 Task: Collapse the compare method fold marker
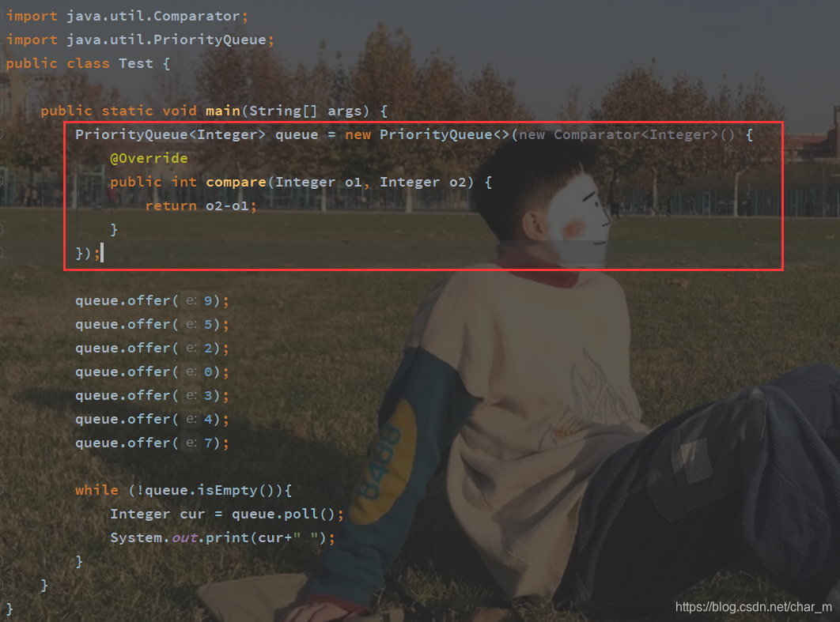[x=2, y=182]
